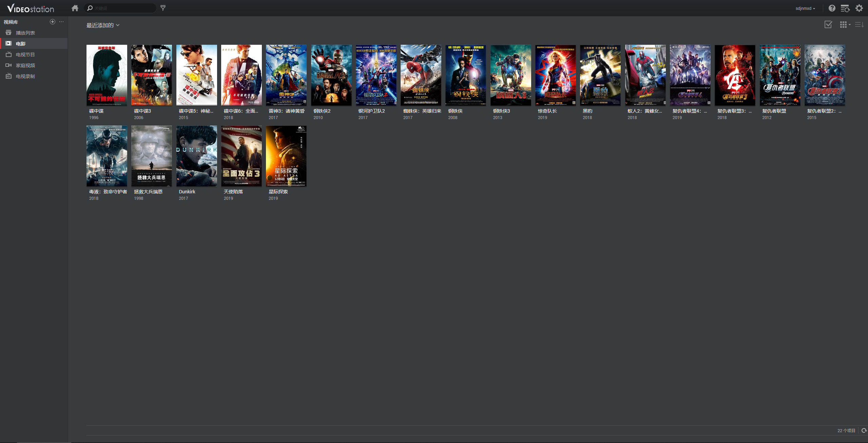Open the 碟中谍3 poster
This screenshot has height=443, width=868.
point(152,75)
